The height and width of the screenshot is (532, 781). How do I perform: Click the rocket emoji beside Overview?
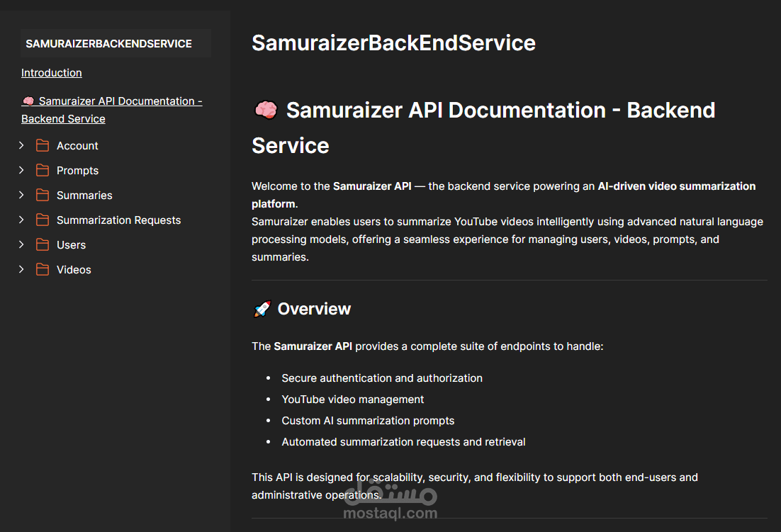(x=262, y=309)
